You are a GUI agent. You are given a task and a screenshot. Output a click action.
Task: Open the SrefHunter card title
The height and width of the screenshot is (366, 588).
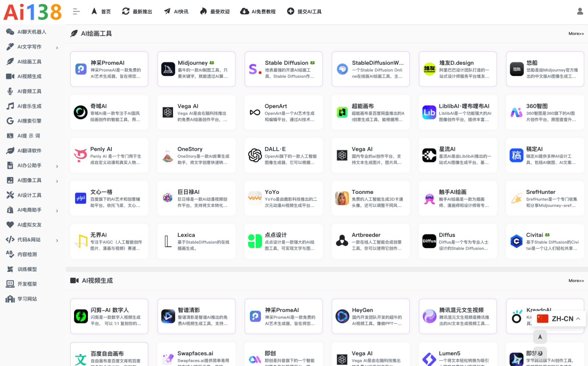click(541, 192)
